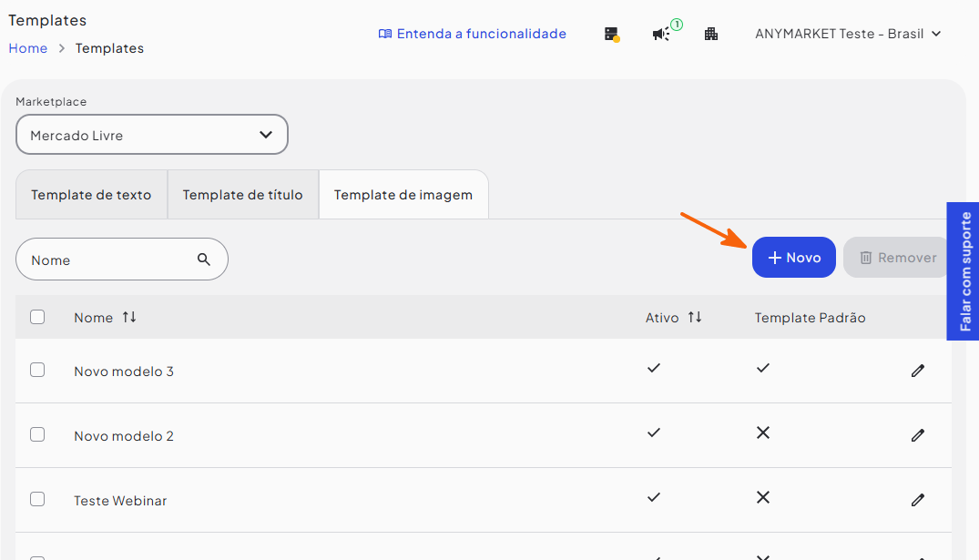Edit Novo modelo 3 with pencil icon
979x560 pixels.
tap(917, 371)
